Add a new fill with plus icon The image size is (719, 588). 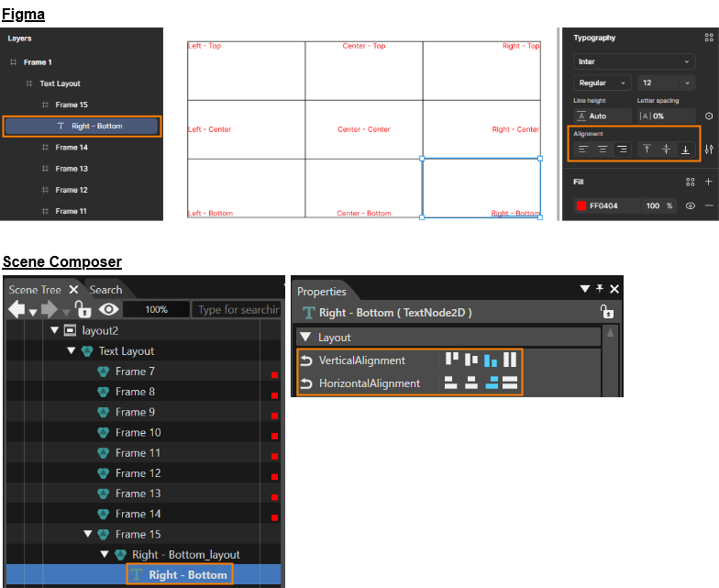point(708,182)
